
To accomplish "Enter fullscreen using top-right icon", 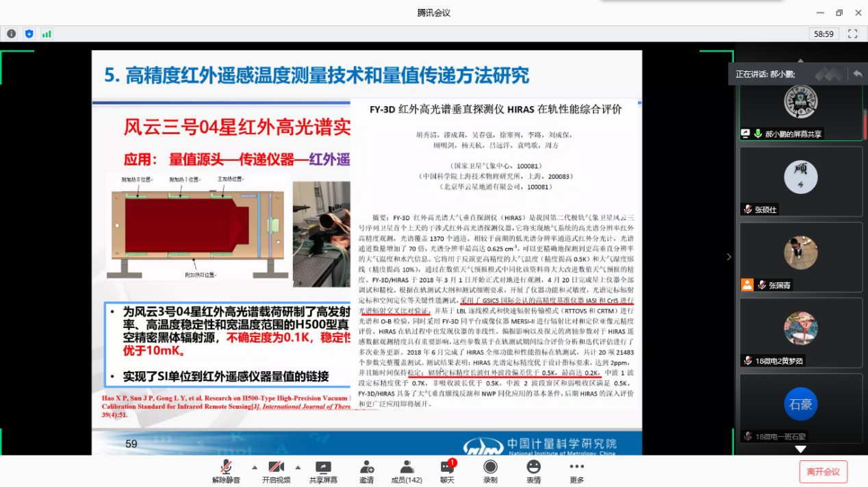I will pos(852,34).
